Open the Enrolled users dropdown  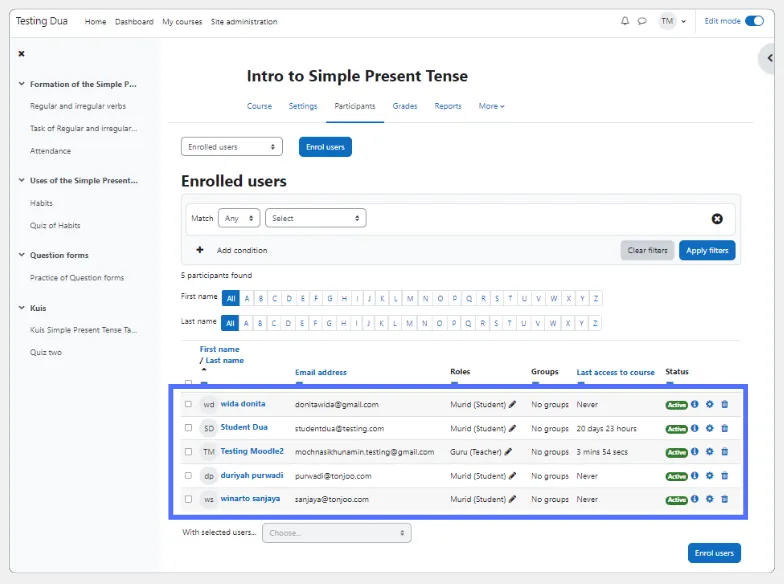[232, 147]
